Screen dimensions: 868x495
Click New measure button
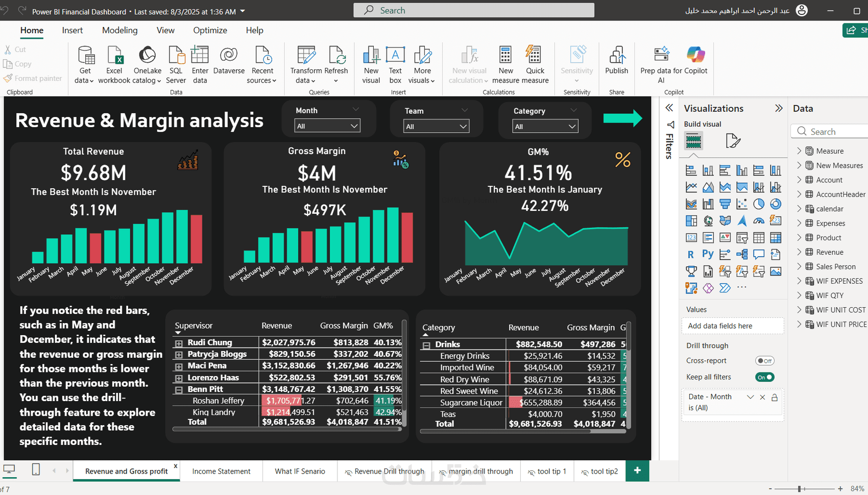tap(505, 65)
